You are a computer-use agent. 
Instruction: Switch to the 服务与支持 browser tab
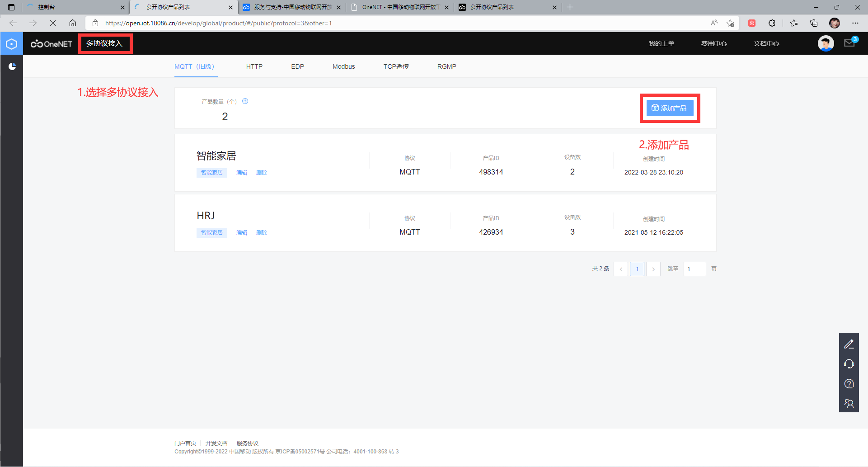point(292,7)
